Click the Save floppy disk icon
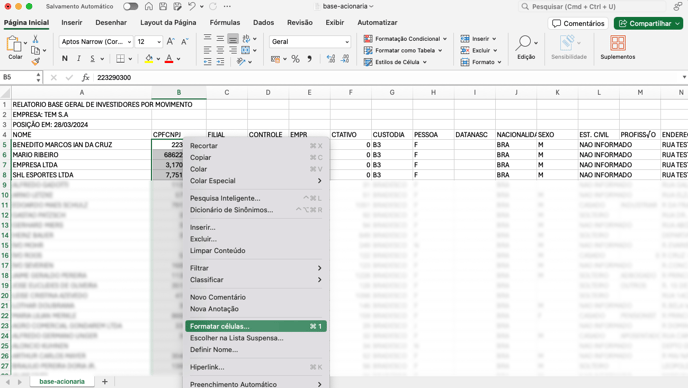The image size is (688, 388). [x=163, y=6]
